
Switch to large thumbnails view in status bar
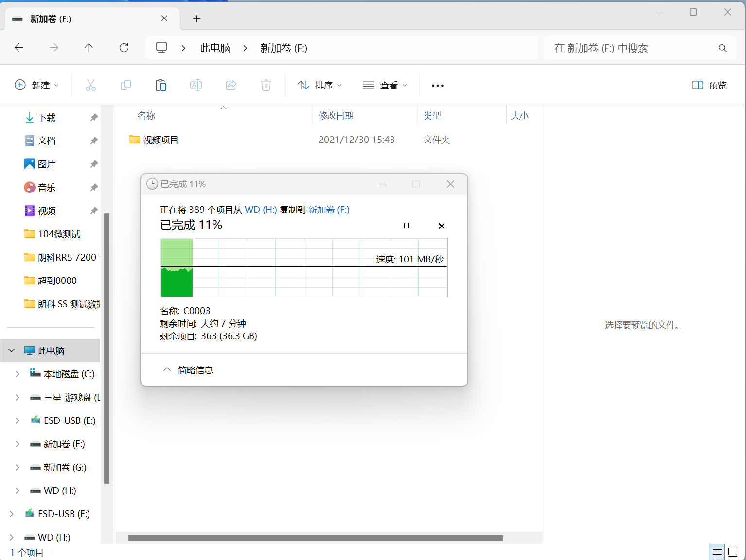(732, 552)
